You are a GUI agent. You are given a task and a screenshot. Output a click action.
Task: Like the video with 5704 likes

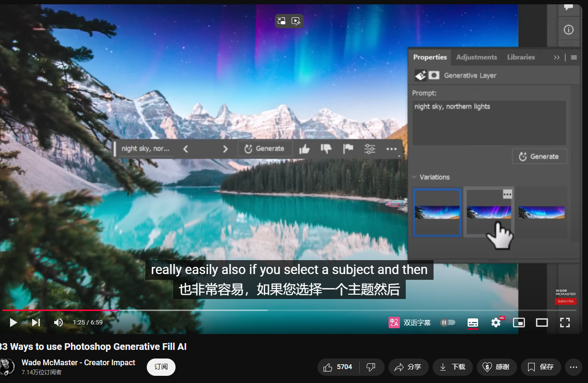(338, 367)
